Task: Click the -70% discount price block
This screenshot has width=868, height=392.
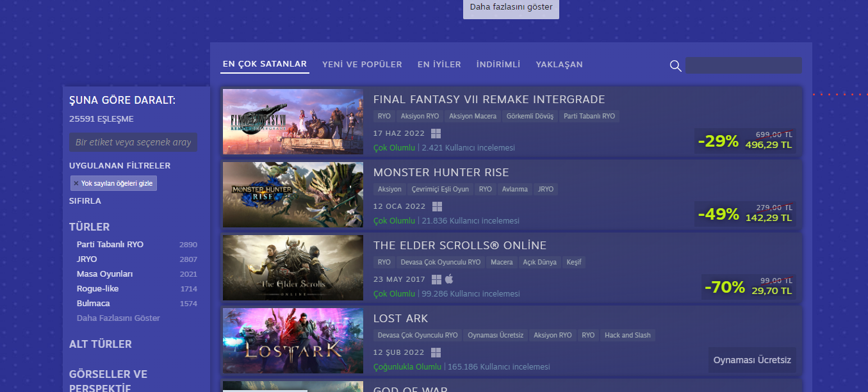Action: (x=749, y=287)
